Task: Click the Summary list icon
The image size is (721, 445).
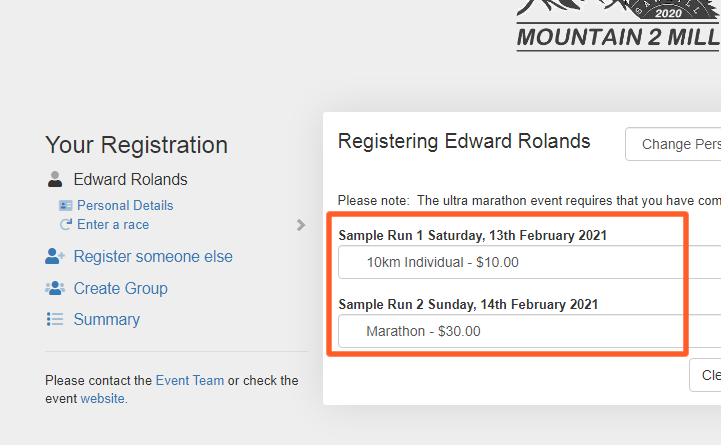Action: coord(55,320)
